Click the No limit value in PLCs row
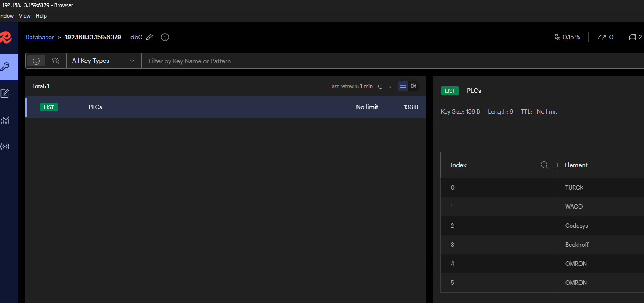The height and width of the screenshot is (303, 644). click(x=367, y=107)
